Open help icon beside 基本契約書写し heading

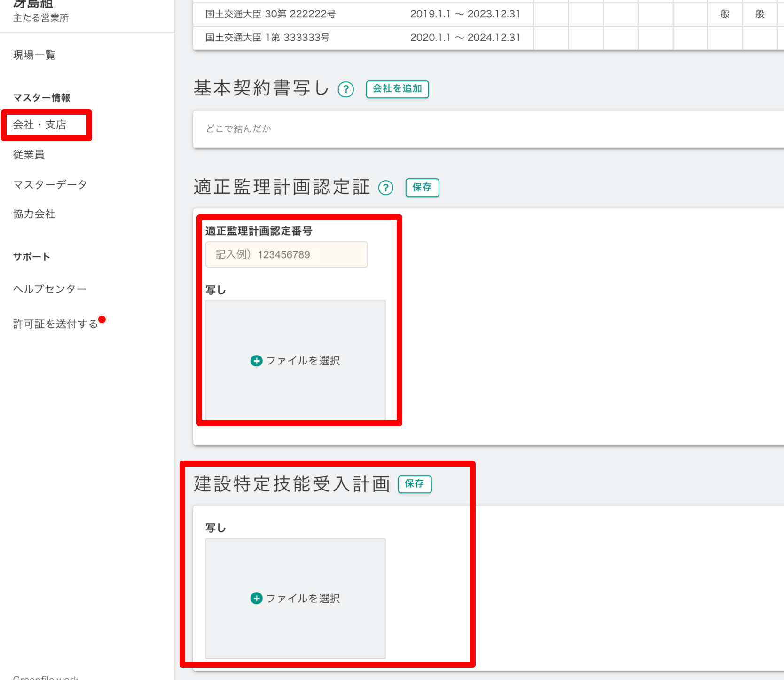pos(346,89)
